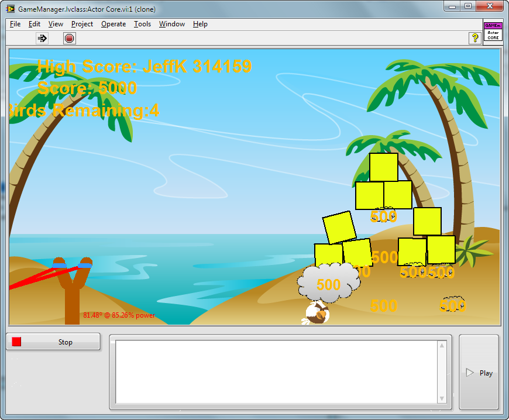Open the Context Help question mark icon
The height and width of the screenshot is (420, 509).
pyautogui.click(x=475, y=38)
